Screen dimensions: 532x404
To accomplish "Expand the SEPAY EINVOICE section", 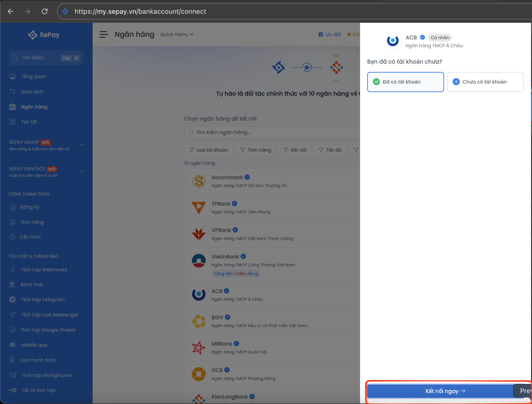I will [x=82, y=171].
